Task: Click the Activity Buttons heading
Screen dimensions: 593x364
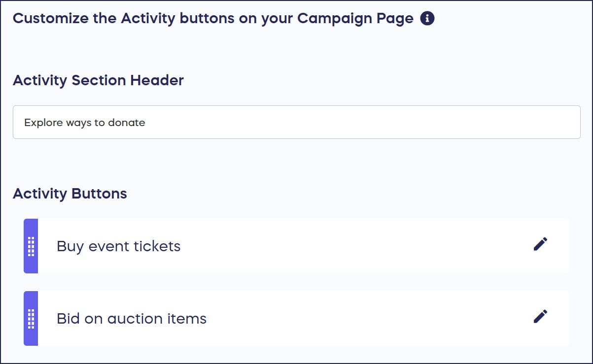Action: [70, 194]
